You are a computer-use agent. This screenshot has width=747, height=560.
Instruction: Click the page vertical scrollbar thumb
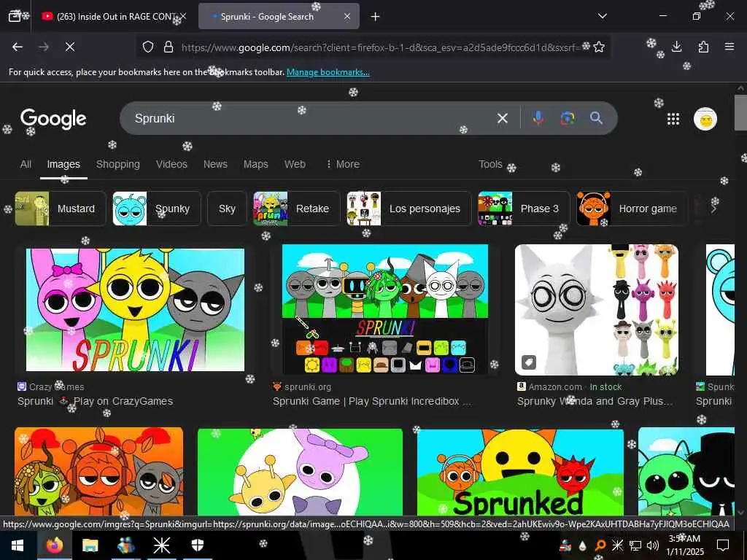[740, 112]
